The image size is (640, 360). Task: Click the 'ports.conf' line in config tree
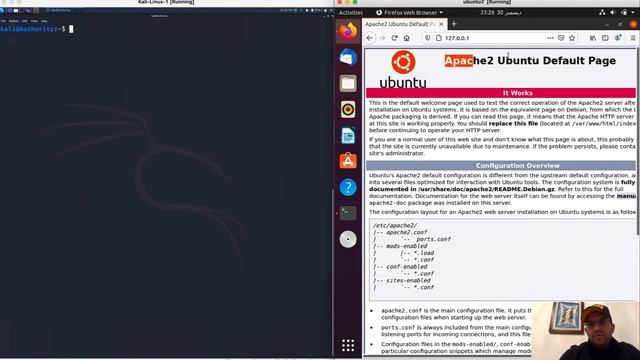tap(433, 239)
